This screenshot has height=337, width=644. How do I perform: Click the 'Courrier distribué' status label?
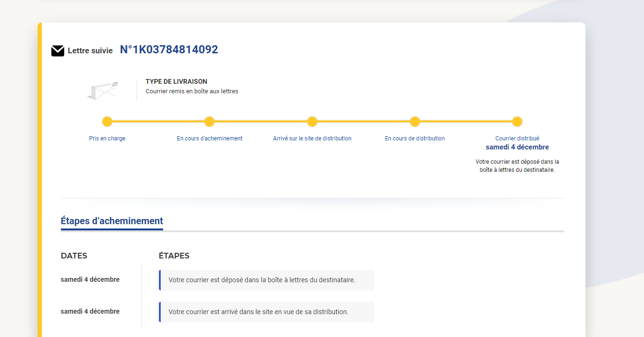pyautogui.click(x=517, y=139)
